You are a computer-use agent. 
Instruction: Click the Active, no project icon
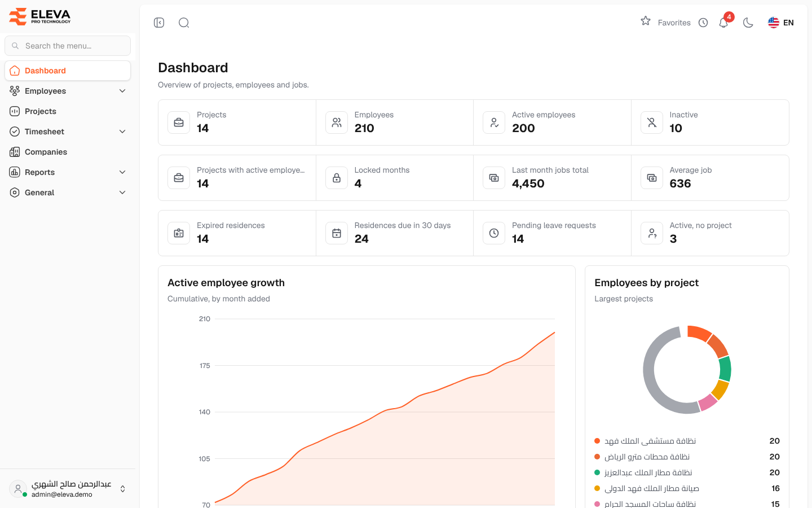[x=652, y=233]
